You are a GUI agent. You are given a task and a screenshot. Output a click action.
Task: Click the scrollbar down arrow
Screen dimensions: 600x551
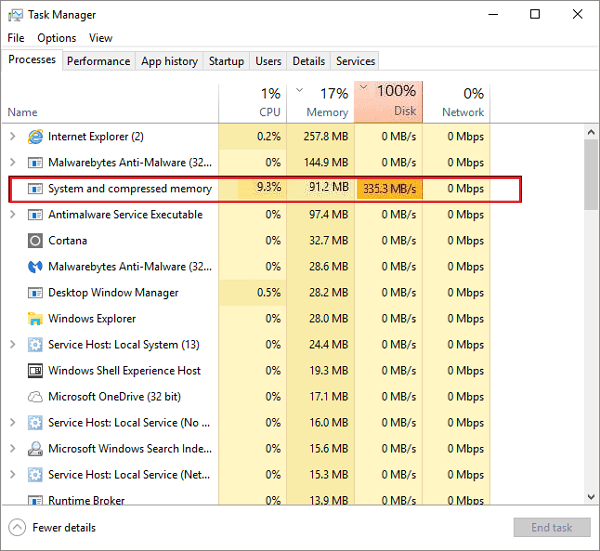(x=591, y=497)
